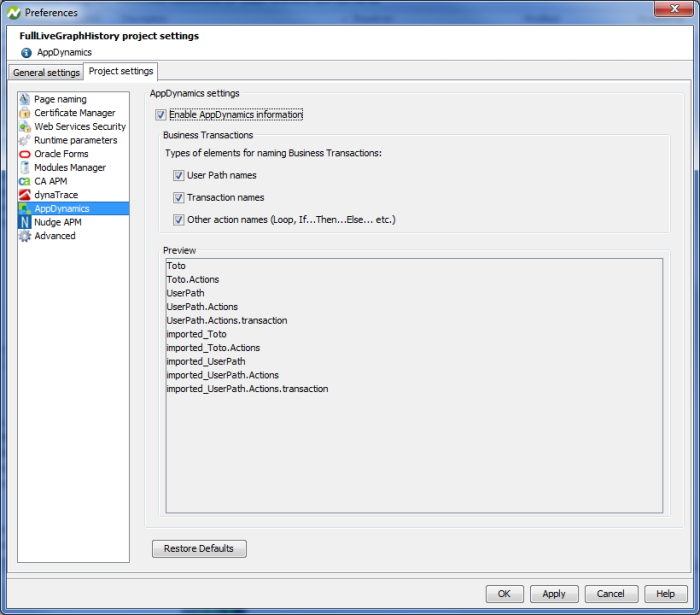Screen dimensions: 700x615
Task: Click the Oracle Forms icon
Action: (25, 154)
